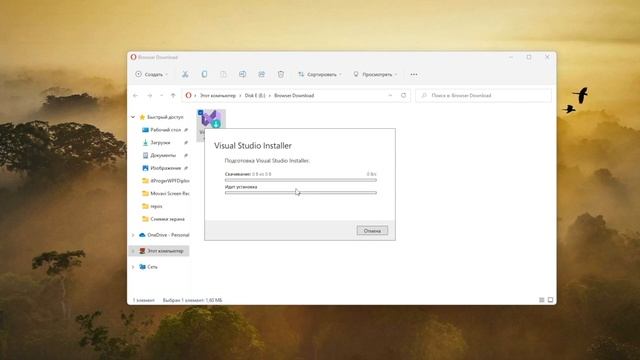The image size is (640, 360).
Task: Click the Rename toolbar icon
Action: 242,74
